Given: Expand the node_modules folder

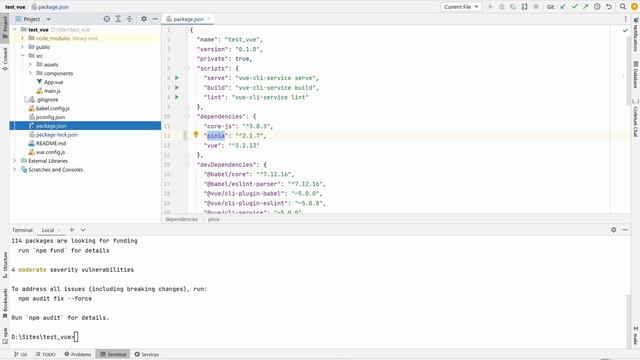Looking at the screenshot, I should (x=23, y=38).
